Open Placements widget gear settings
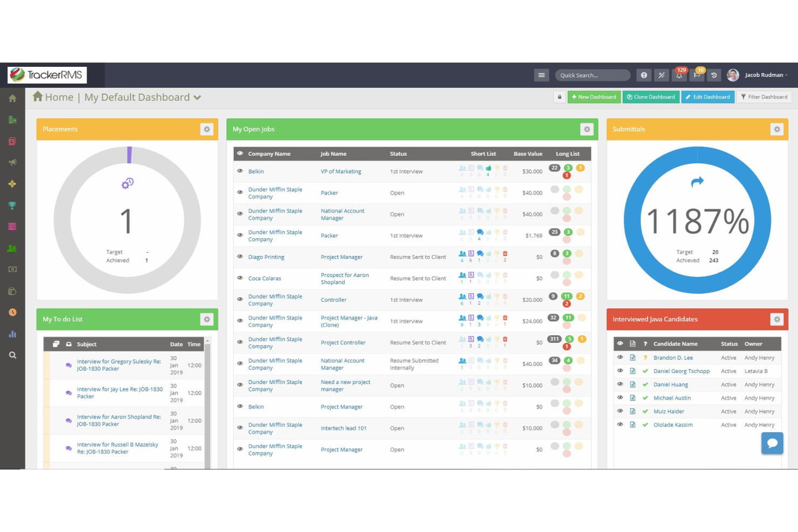Screen dimensions: 798x532 (x=207, y=129)
